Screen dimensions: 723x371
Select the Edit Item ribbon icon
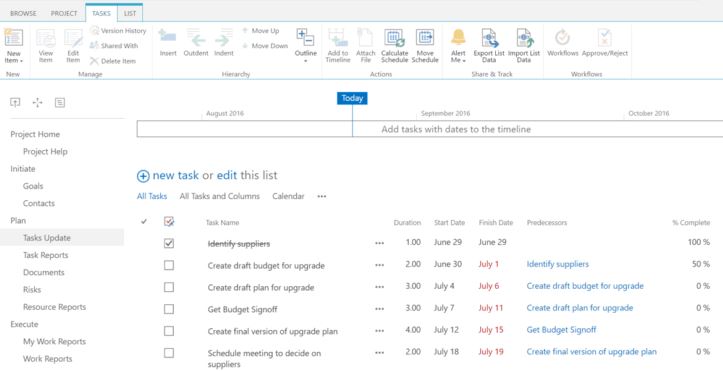[73, 38]
